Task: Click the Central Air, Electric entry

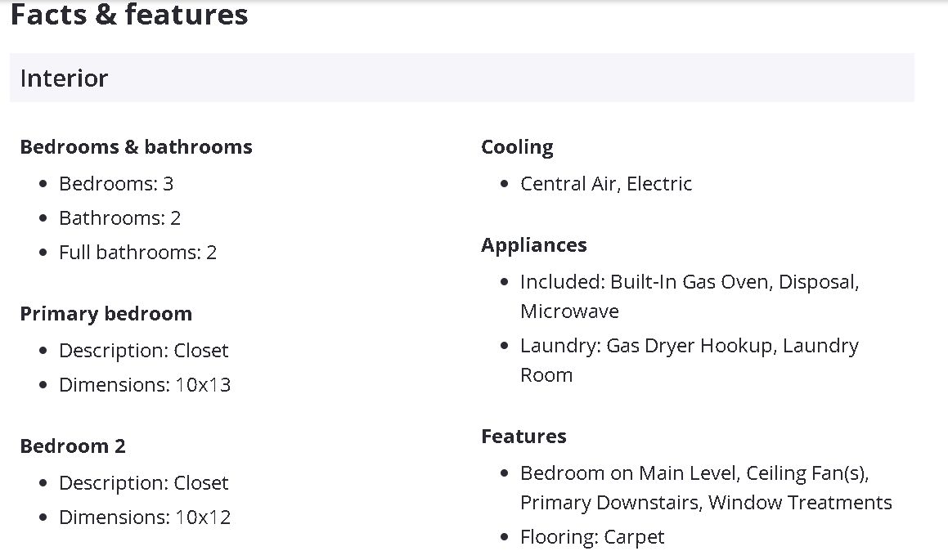Action: (x=606, y=184)
